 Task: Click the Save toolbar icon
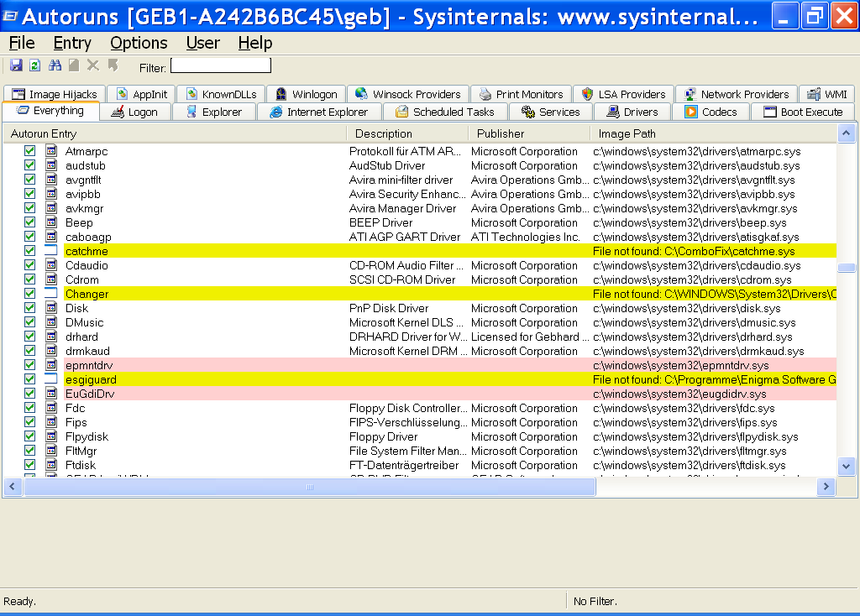coord(16,65)
